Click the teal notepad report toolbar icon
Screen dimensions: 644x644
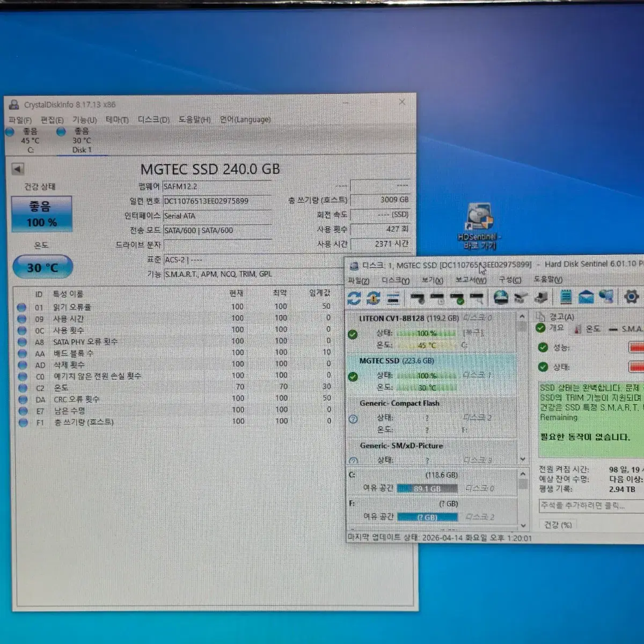click(566, 297)
